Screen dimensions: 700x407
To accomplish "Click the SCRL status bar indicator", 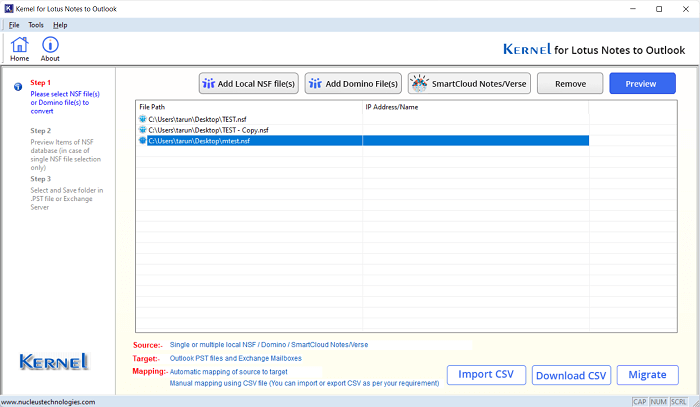I will [x=679, y=402].
